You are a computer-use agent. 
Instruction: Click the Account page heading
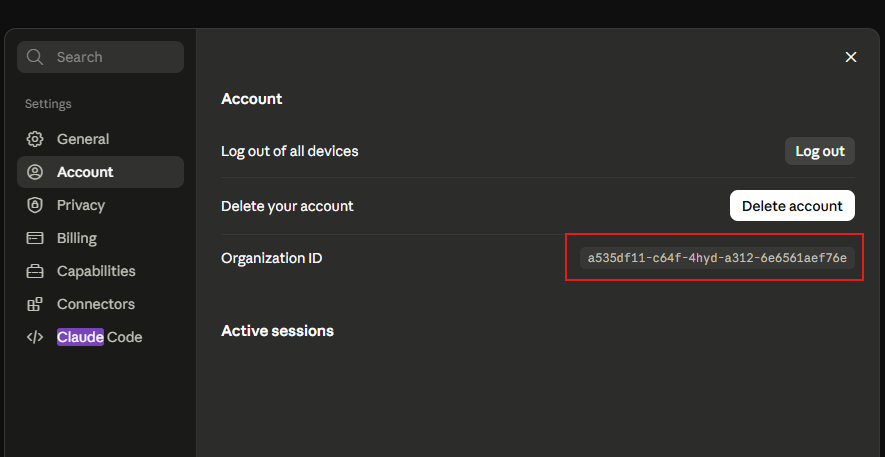252,99
